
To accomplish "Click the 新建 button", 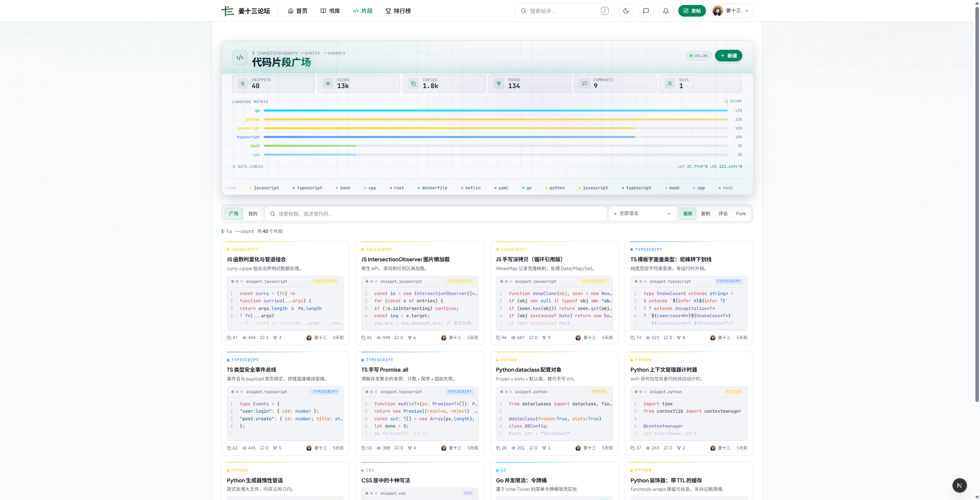I will coord(728,56).
